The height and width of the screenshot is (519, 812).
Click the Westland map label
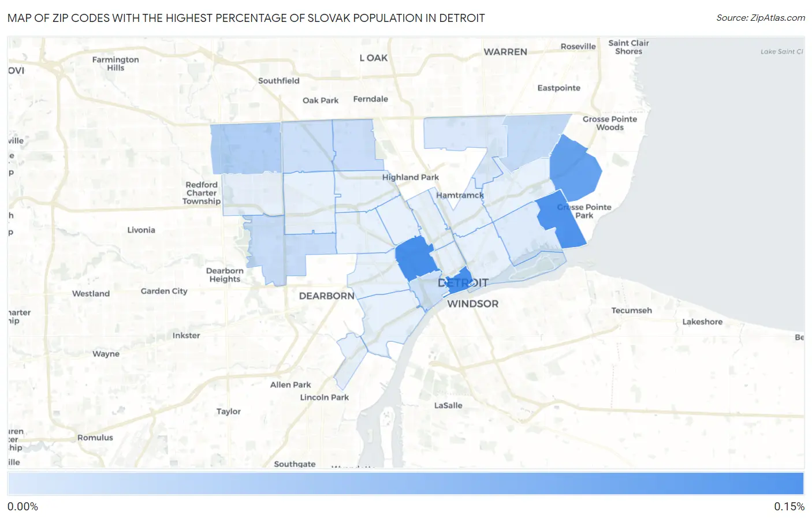(x=91, y=293)
